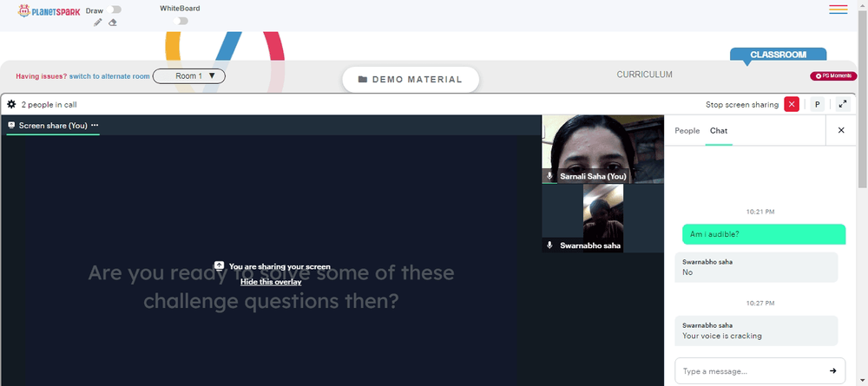Close the chat side panel
868x386 pixels.
pyautogui.click(x=841, y=130)
